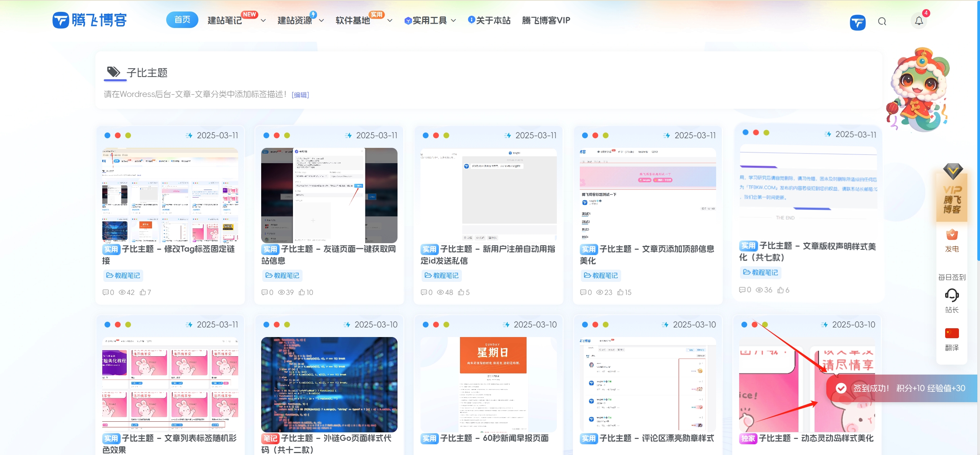Click like icon on 文章版权声明样式美化 card
The width and height of the screenshot is (980, 455).
(780, 290)
